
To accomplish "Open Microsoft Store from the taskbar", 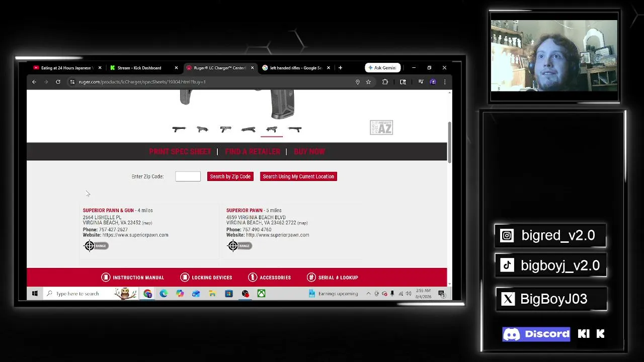I will click(x=228, y=294).
